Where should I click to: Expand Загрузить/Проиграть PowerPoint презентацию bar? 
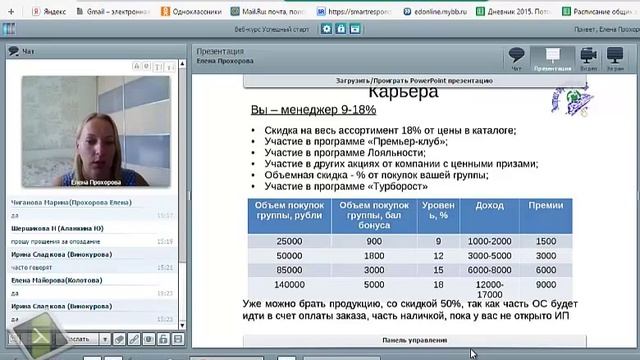(414, 81)
